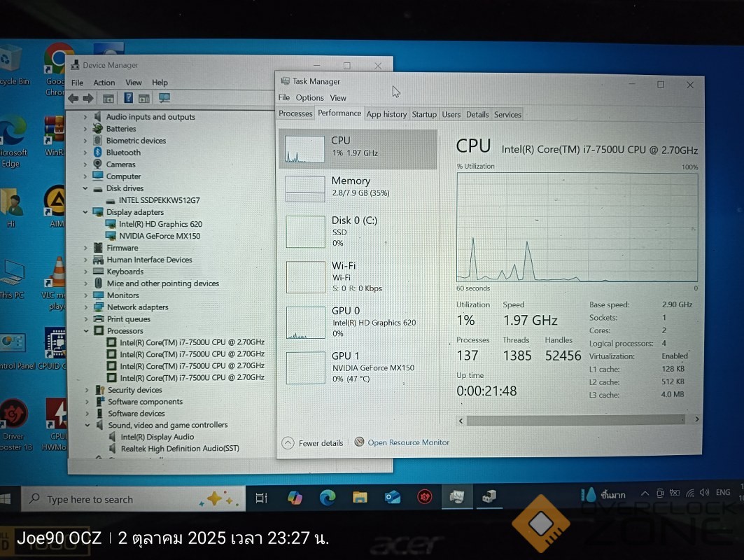Click Task Manager horizontal scrollbar right arrow
744x560 pixels.
[696, 419]
